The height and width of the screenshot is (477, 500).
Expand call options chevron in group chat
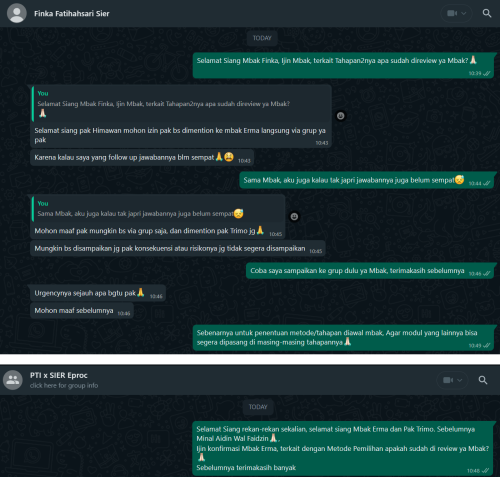point(459,380)
